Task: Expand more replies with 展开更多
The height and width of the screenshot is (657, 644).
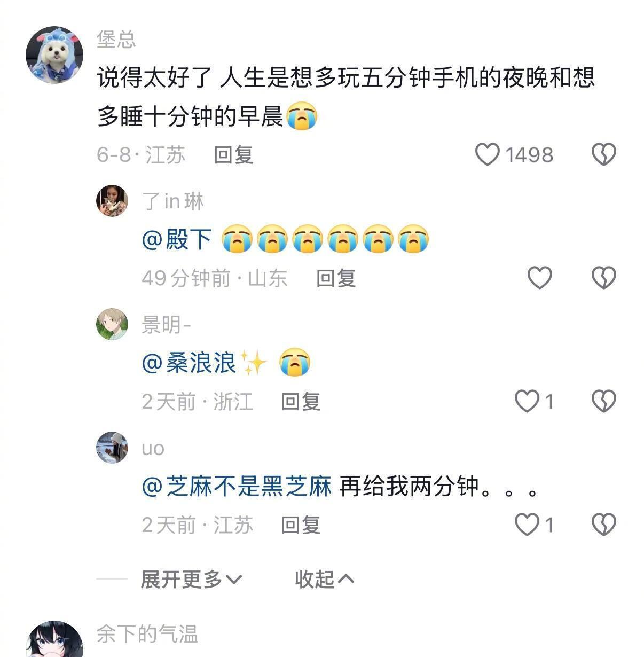Action: [191, 579]
